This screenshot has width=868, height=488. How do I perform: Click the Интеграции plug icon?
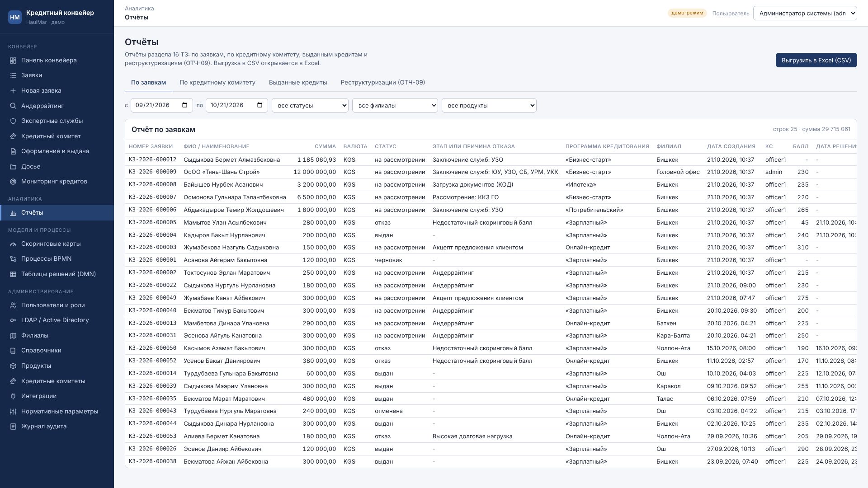(x=13, y=396)
